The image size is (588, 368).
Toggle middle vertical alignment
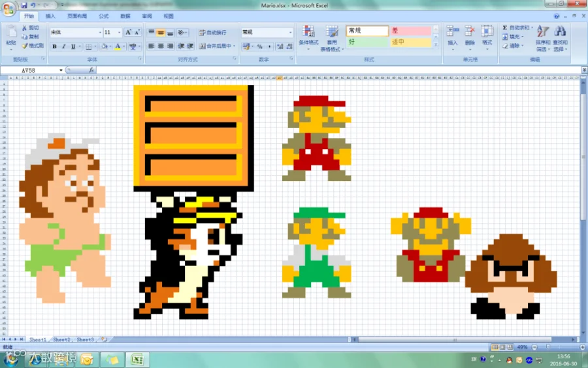pos(161,33)
